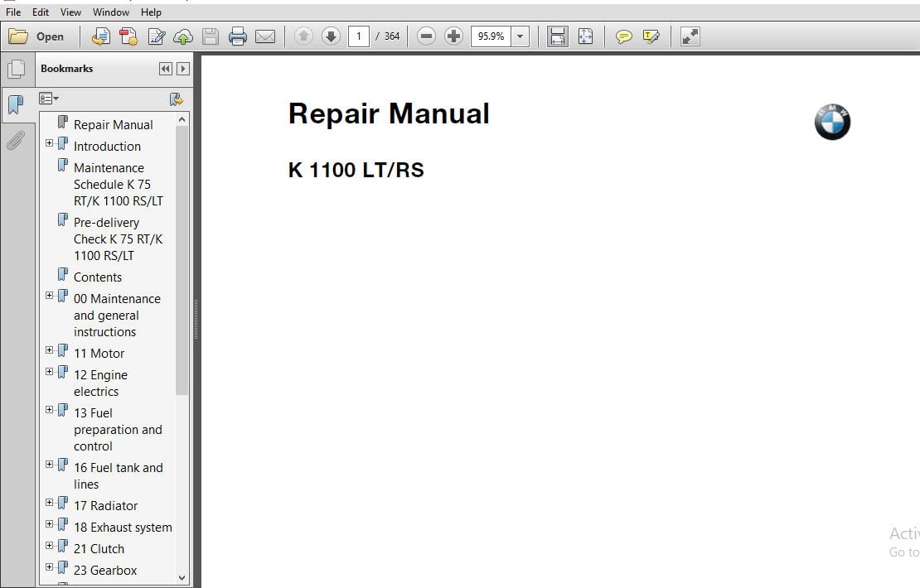The width and height of the screenshot is (920, 588).
Task: Select the 18 Exhaust system bookmark
Action: click(x=123, y=527)
